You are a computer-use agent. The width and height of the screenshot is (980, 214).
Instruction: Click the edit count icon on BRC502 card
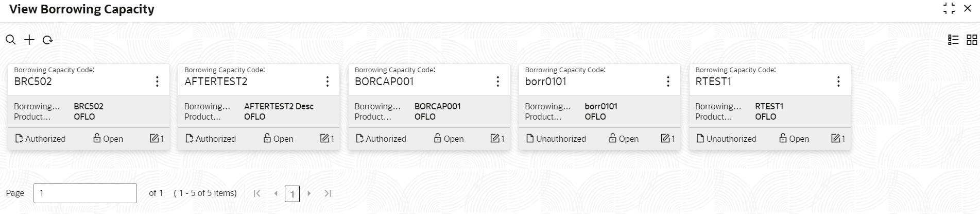point(154,138)
